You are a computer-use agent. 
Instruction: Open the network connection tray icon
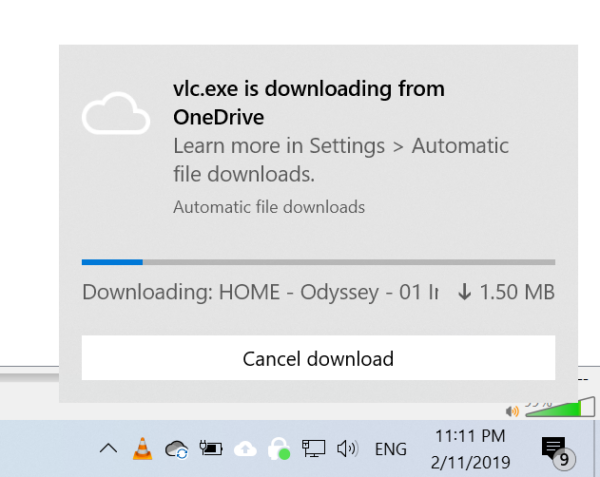pos(313,448)
